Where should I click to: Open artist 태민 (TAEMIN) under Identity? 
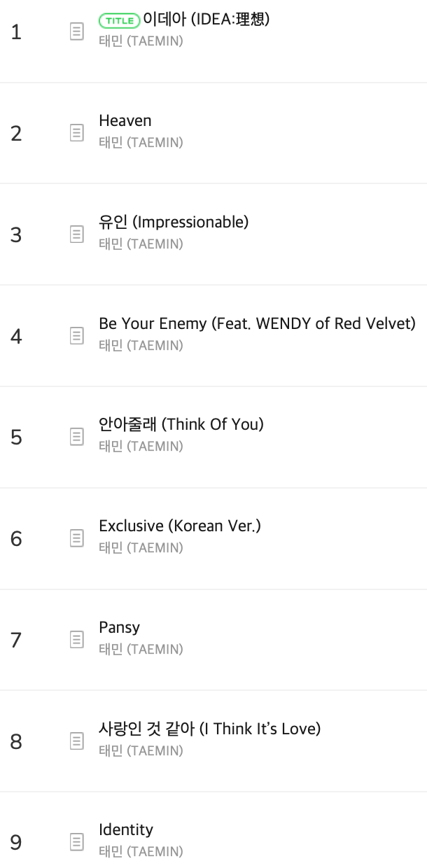pyautogui.click(x=141, y=852)
